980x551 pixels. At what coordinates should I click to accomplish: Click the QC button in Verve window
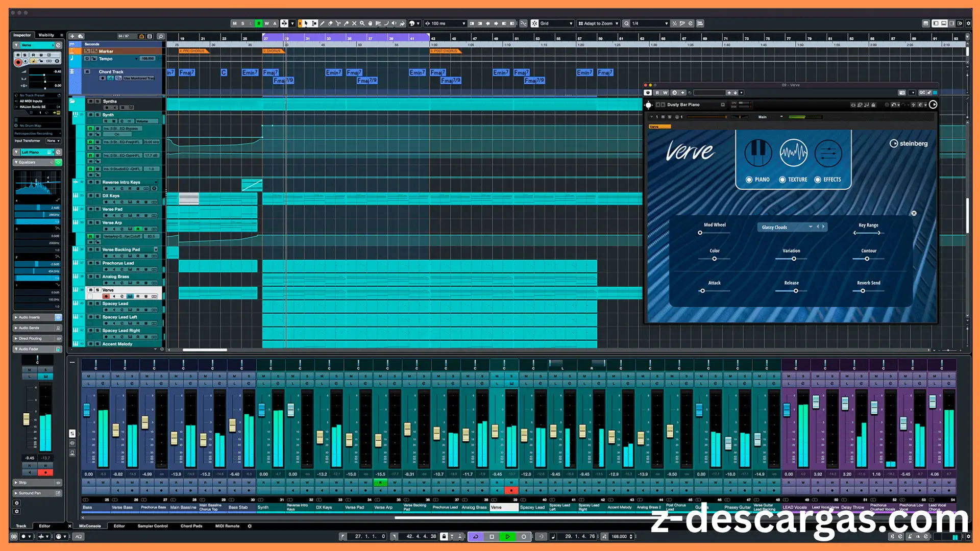click(x=922, y=92)
